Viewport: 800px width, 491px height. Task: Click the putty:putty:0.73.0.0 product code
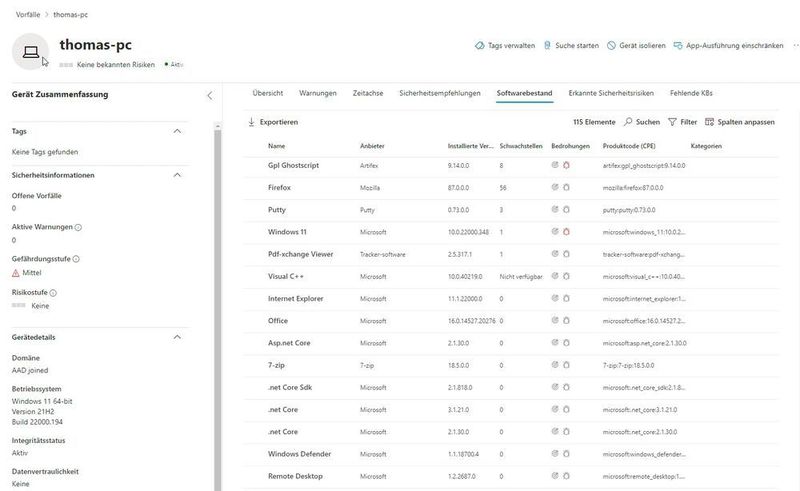pos(629,210)
